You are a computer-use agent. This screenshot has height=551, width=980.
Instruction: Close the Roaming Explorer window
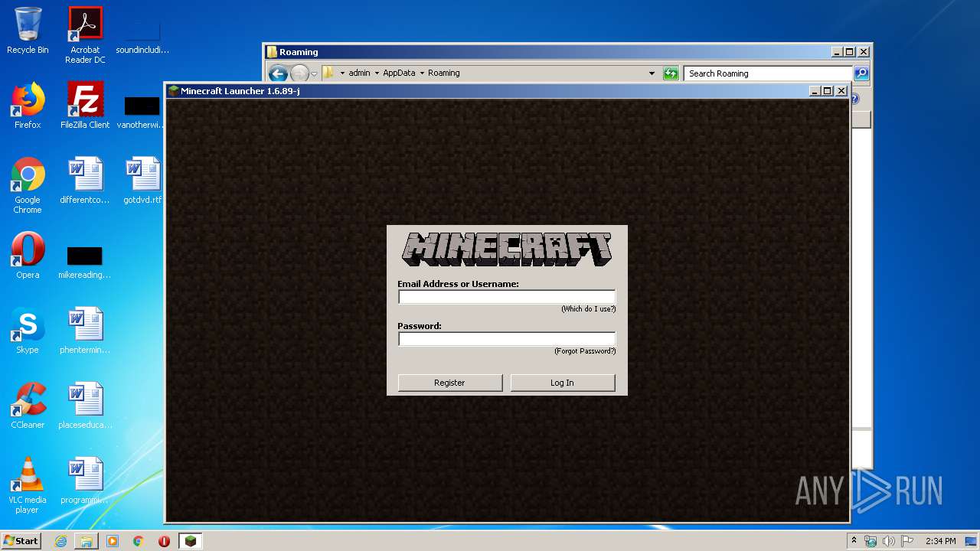click(x=864, y=52)
